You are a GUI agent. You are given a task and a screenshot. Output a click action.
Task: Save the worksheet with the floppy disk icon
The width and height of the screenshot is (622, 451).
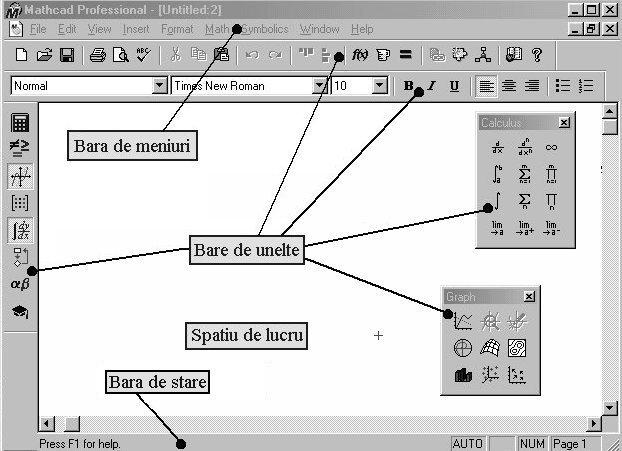coord(67,55)
